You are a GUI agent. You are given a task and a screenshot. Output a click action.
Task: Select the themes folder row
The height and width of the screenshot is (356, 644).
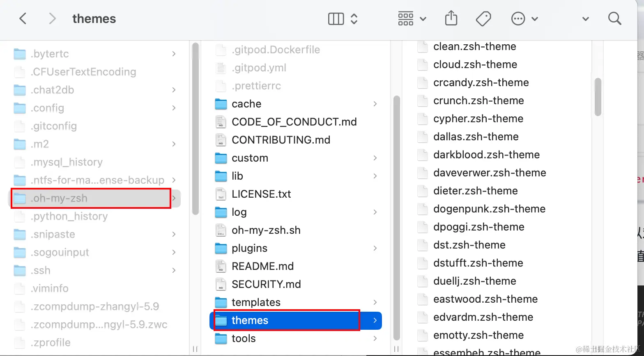[296, 320]
